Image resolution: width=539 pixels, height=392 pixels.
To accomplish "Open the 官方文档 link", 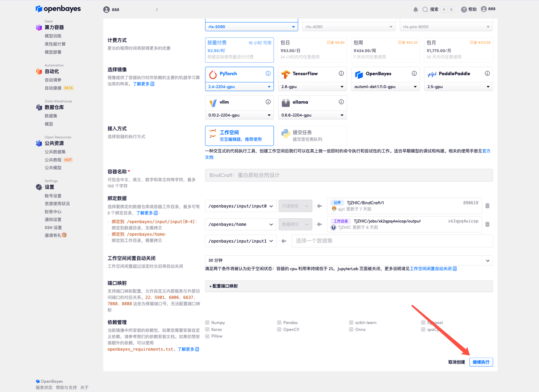I will pos(486,151).
